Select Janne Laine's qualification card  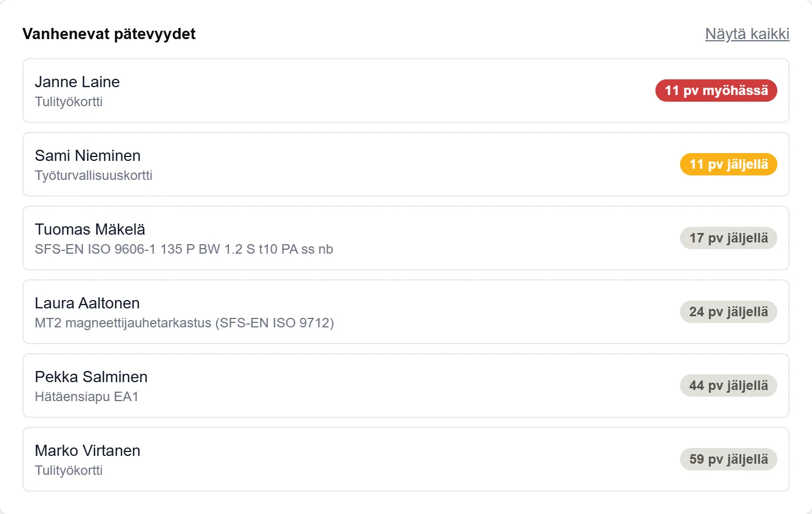pyautogui.click(x=406, y=91)
